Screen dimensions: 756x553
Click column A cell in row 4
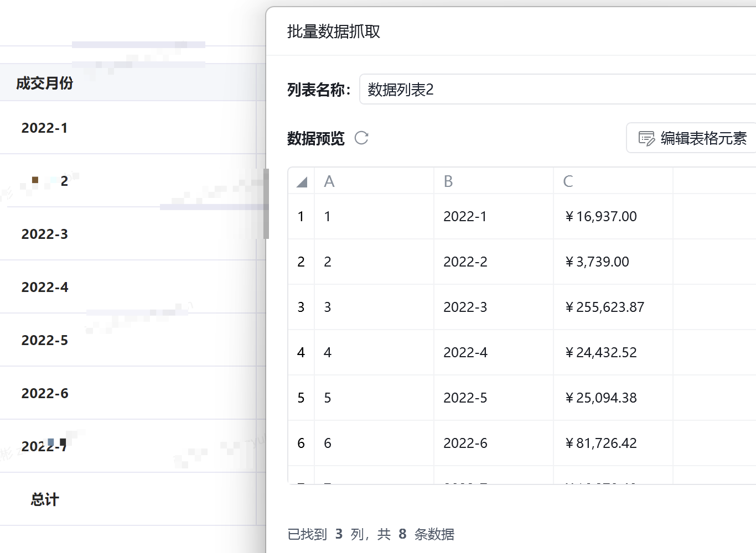(x=374, y=352)
